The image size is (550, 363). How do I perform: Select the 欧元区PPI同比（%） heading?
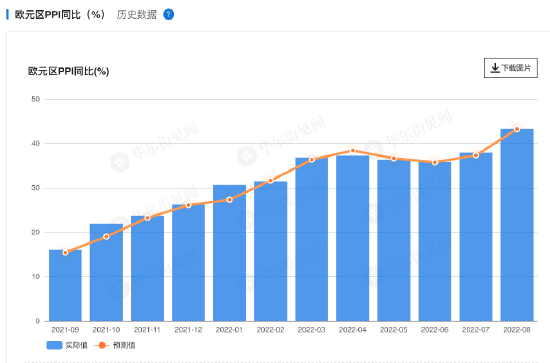(x=60, y=15)
